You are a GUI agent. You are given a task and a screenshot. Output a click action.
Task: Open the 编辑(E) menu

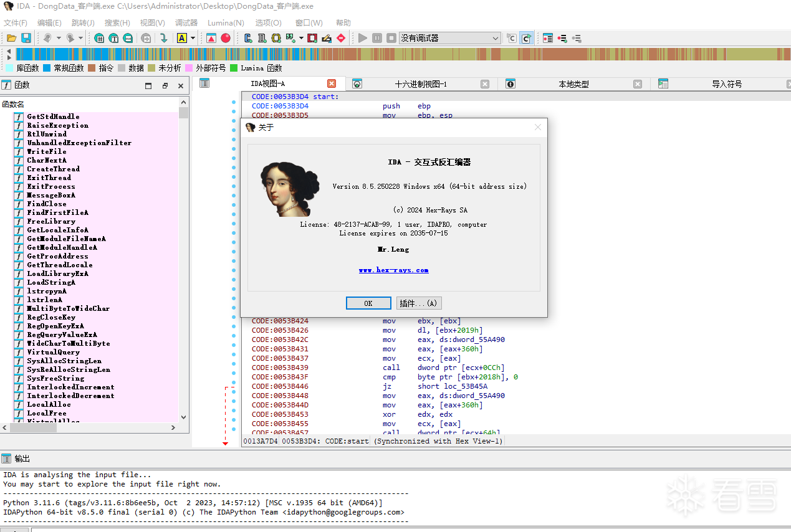click(49, 22)
